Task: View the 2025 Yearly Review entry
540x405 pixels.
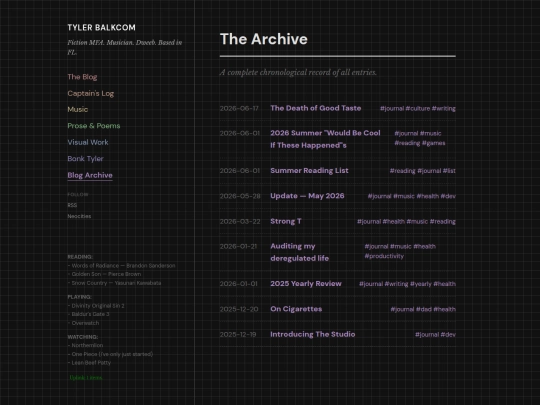Action: point(306,284)
